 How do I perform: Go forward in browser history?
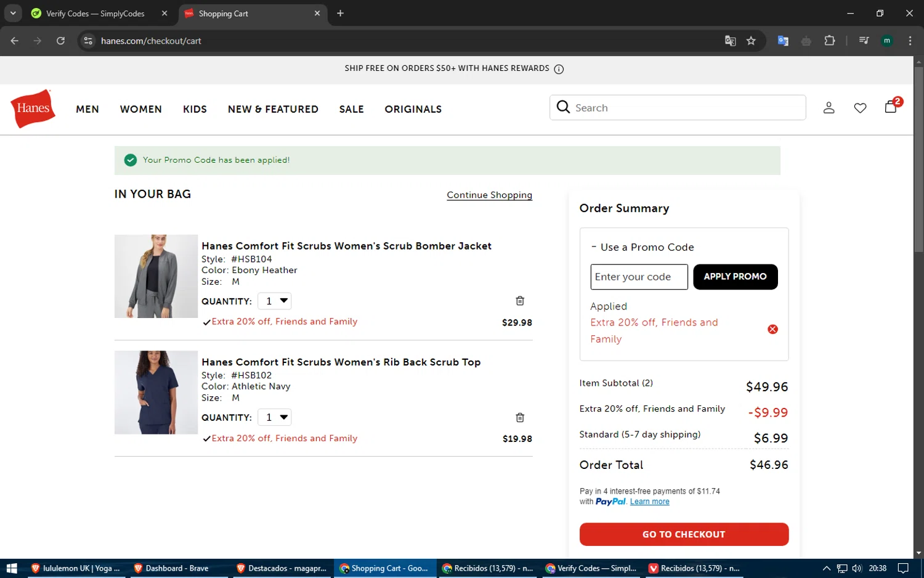pos(38,41)
